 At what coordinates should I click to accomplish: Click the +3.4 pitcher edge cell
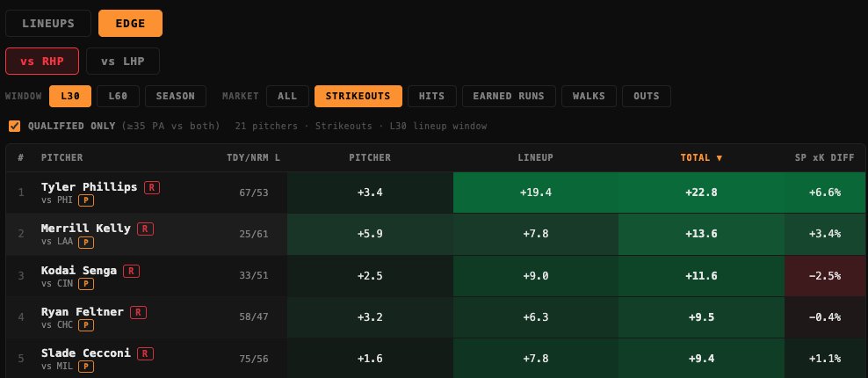pos(370,193)
